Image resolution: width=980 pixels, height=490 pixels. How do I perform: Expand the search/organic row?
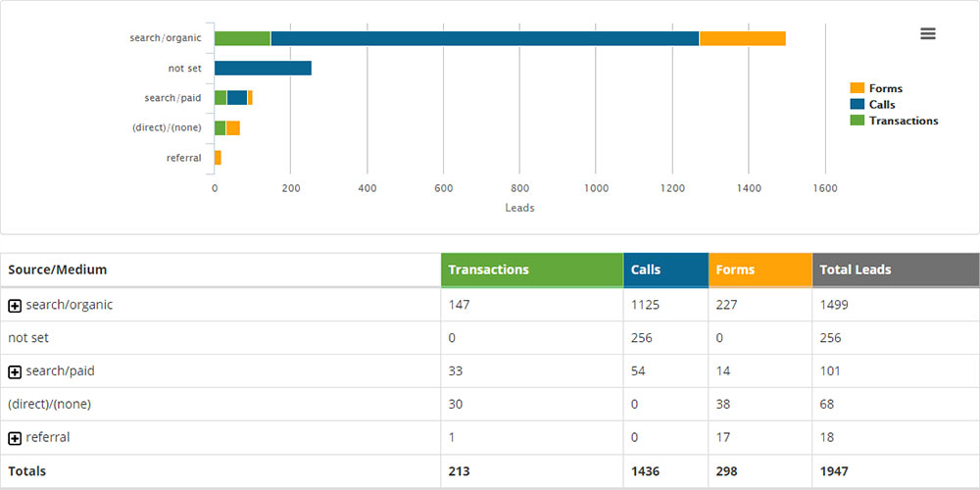click(x=15, y=306)
